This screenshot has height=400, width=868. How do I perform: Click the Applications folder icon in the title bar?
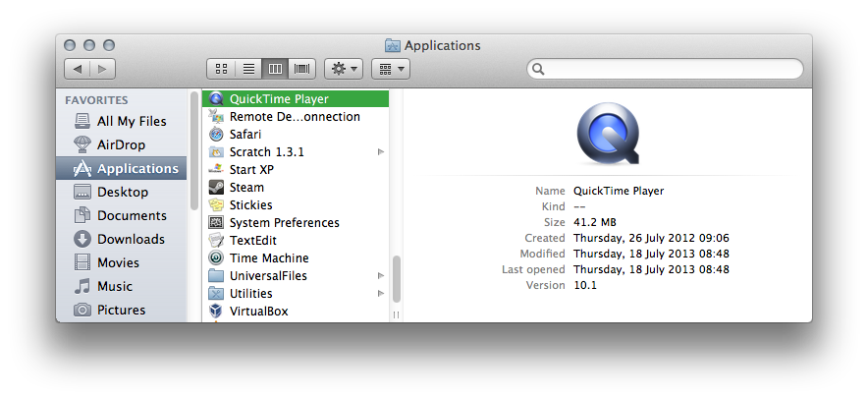pos(393,45)
